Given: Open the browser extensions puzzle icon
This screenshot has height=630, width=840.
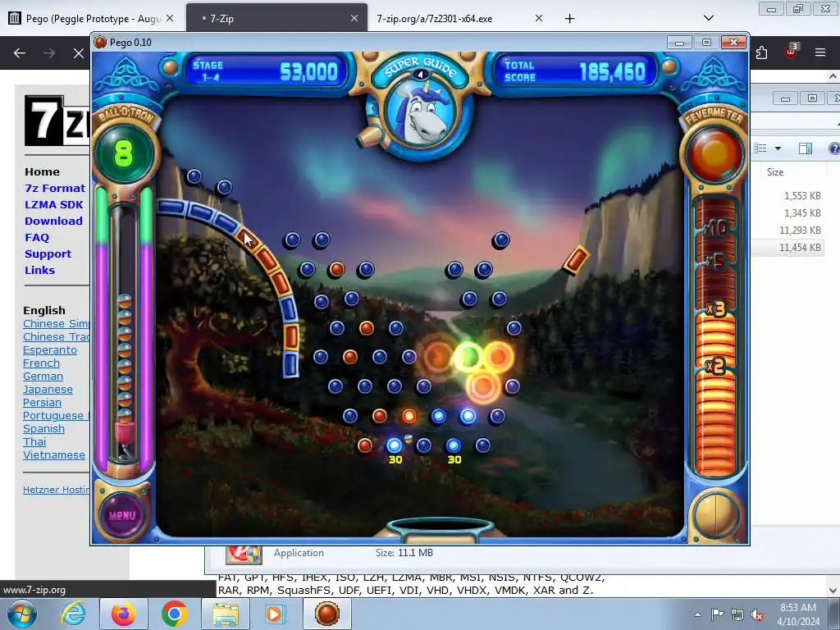Looking at the screenshot, I should (x=762, y=52).
